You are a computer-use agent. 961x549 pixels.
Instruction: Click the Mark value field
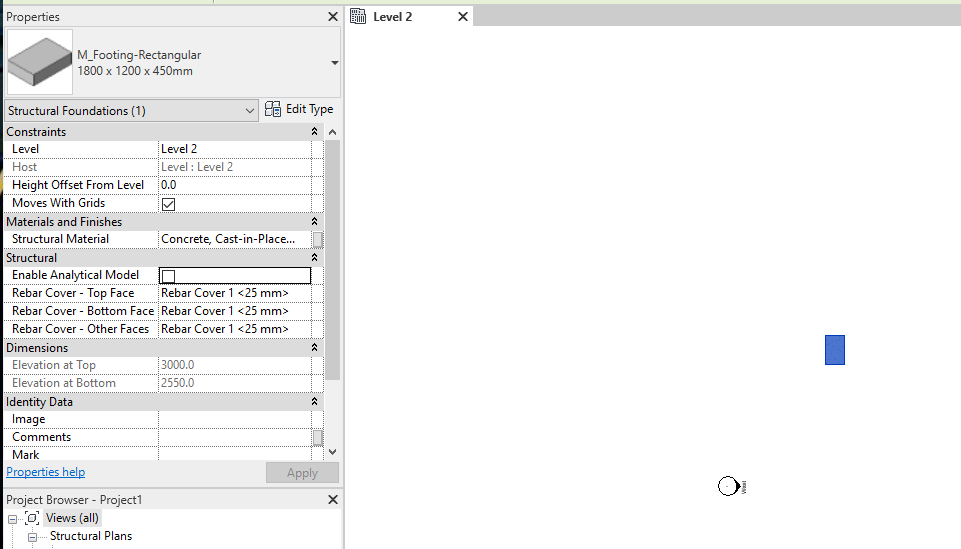point(235,455)
